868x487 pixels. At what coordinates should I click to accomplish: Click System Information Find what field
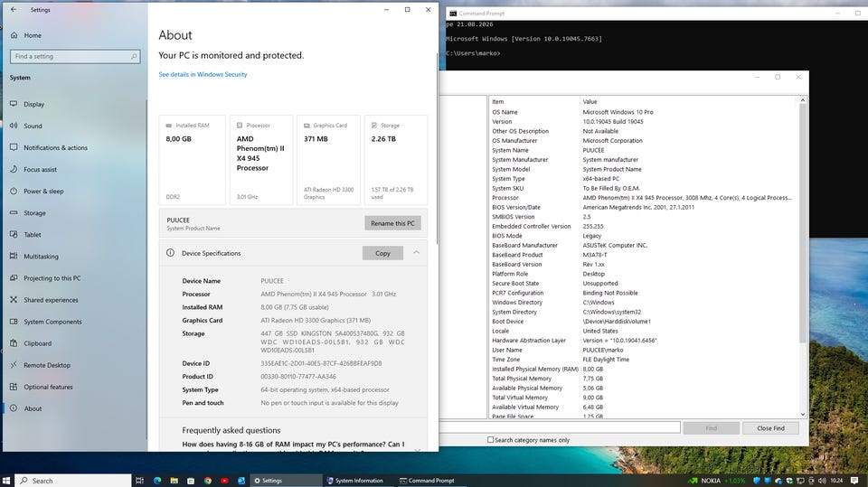click(x=559, y=427)
